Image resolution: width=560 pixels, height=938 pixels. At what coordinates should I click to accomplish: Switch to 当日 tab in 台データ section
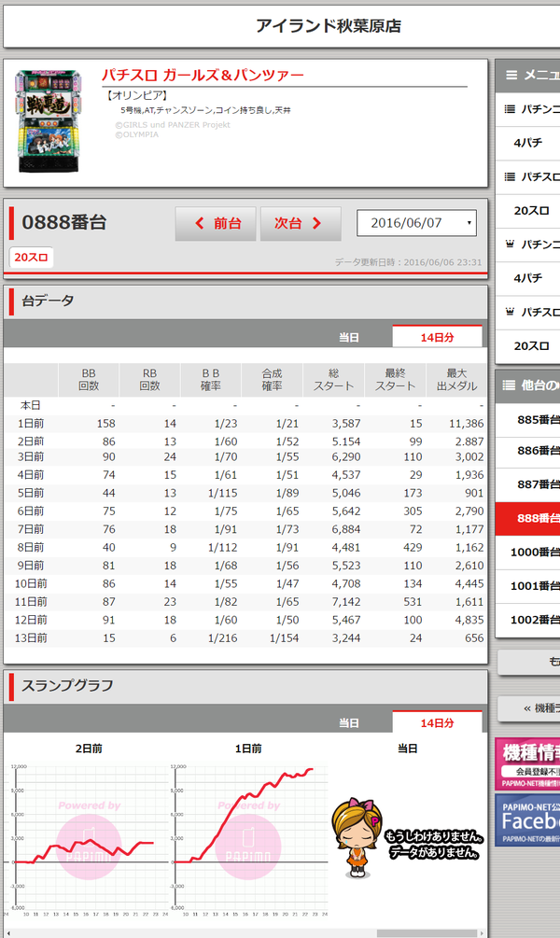pos(349,337)
